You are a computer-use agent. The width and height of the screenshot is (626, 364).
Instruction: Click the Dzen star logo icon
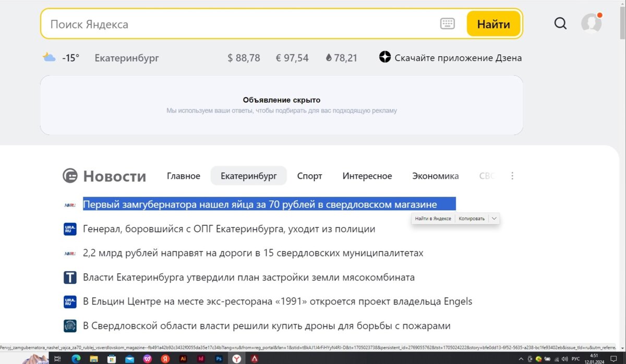pos(385,57)
